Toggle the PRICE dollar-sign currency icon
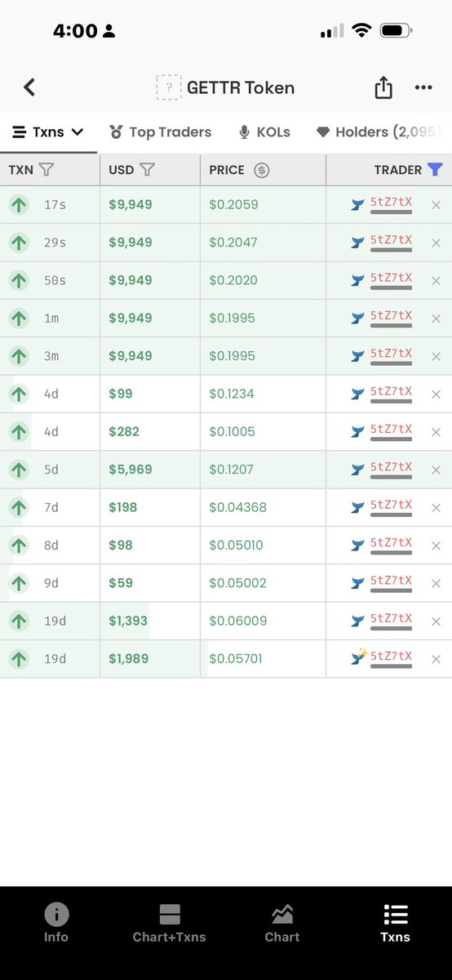 261,170
